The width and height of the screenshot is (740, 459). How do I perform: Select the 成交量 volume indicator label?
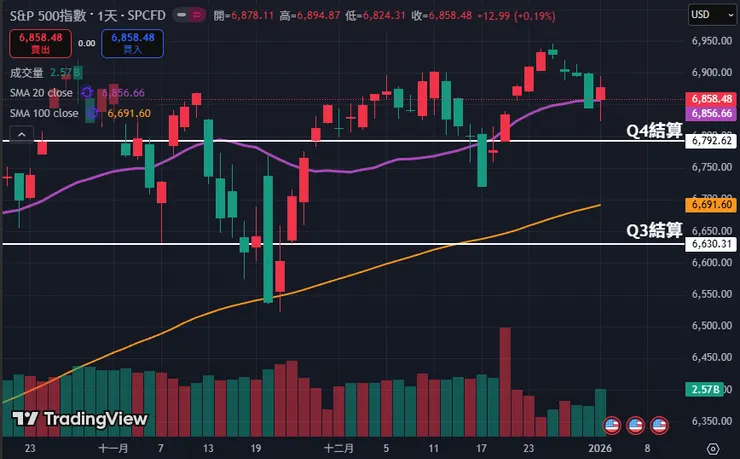point(28,73)
